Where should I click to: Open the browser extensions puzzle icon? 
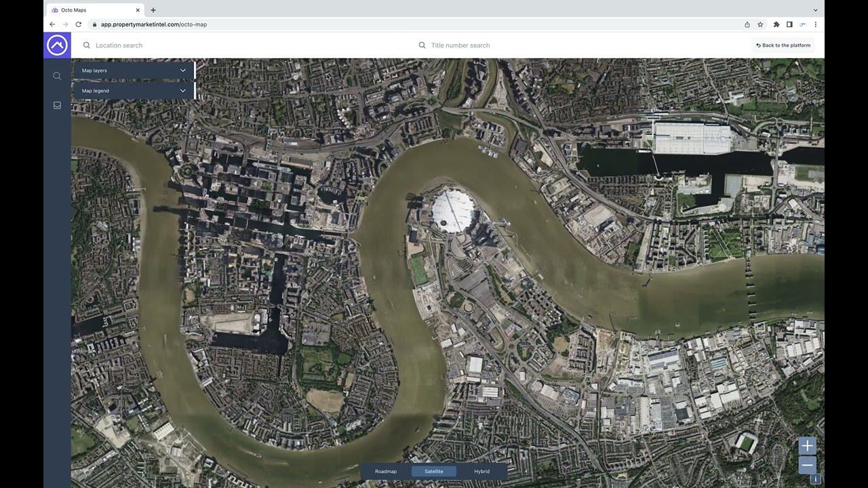(x=776, y=24)
